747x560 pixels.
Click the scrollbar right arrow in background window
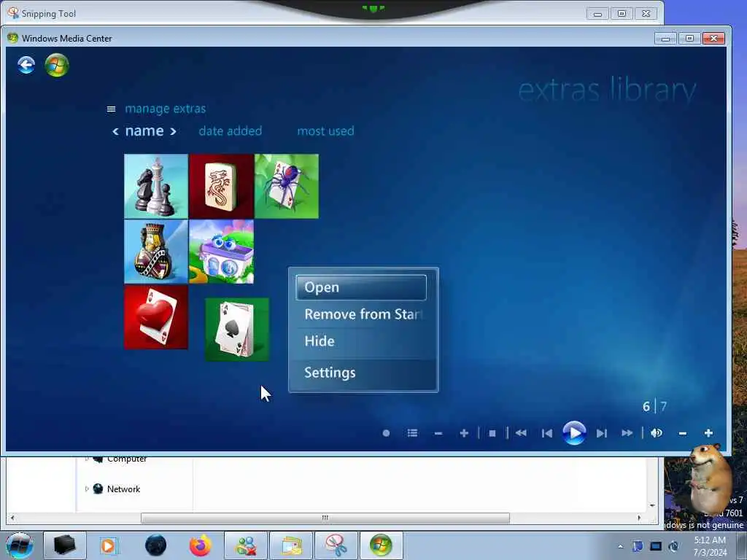coord(639,518)
